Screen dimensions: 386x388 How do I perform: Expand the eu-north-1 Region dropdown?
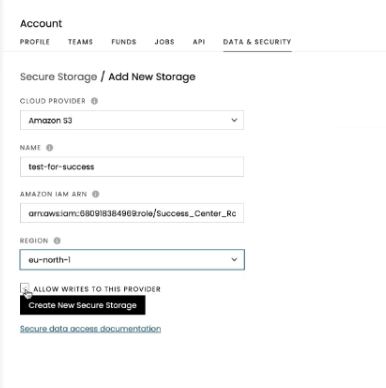[x=132, y=260]
